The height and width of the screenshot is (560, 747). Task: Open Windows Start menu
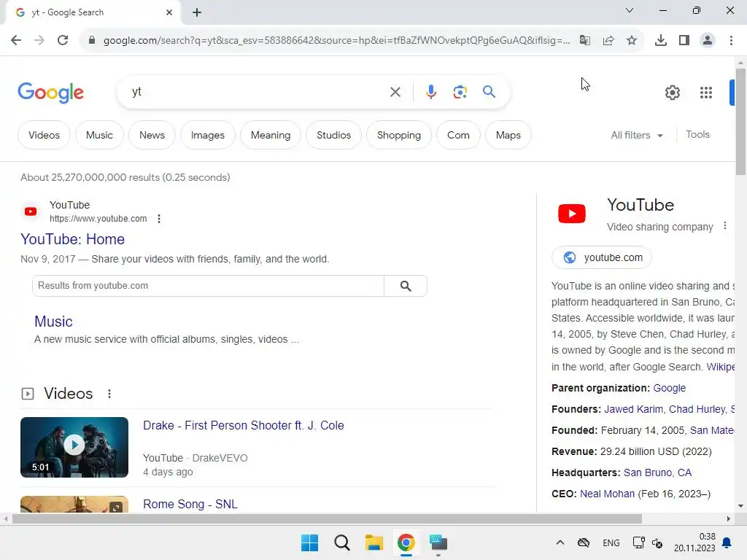[309, 542]
